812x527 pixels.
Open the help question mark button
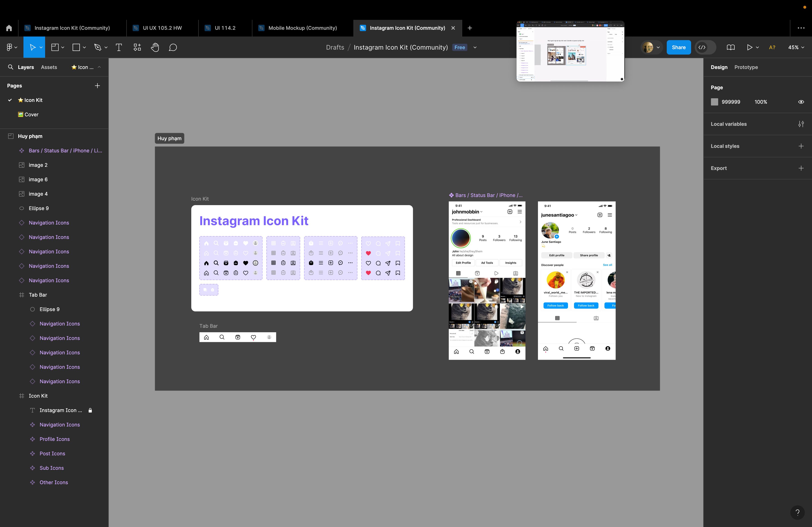[x=797, y=512]
